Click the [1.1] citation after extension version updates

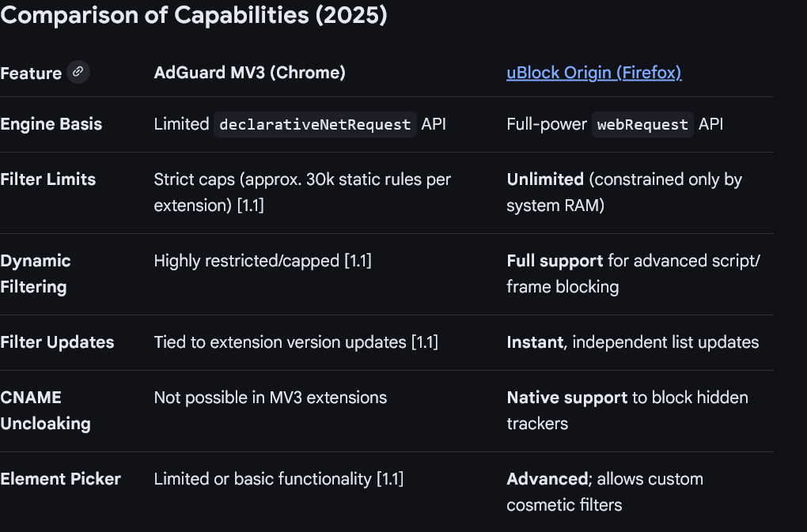pos(423,341)
